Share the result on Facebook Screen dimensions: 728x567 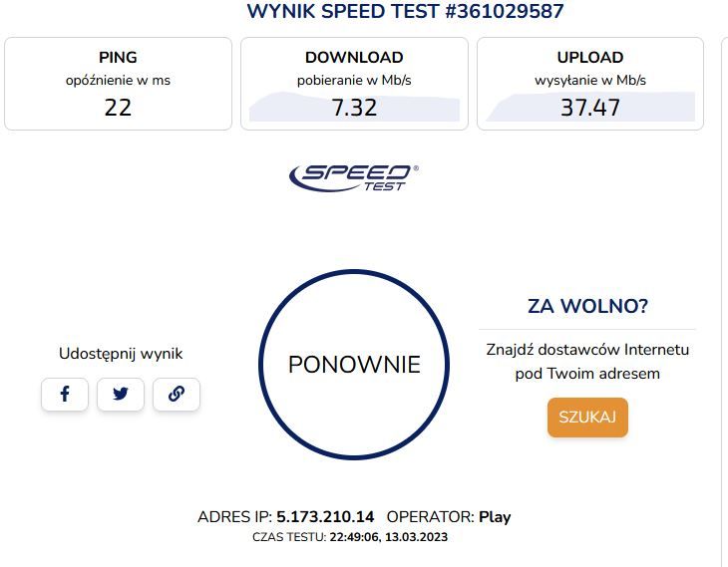coord(65,395)
